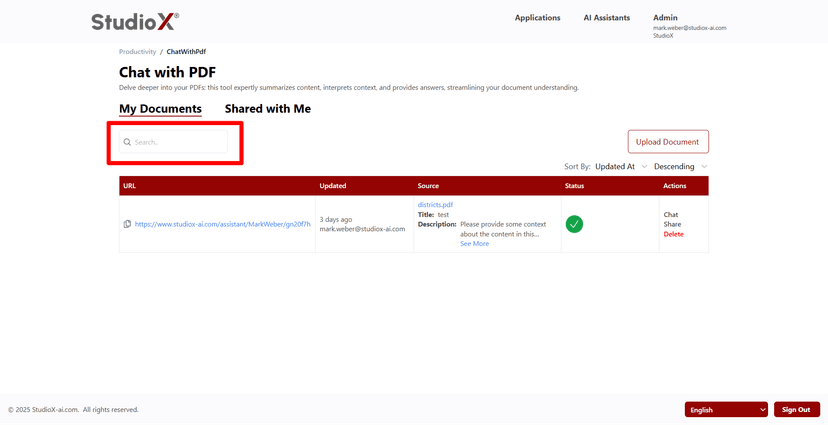Click the Sign Out button
This screenshot has height=425, width=828.
[x=796, y=410]
